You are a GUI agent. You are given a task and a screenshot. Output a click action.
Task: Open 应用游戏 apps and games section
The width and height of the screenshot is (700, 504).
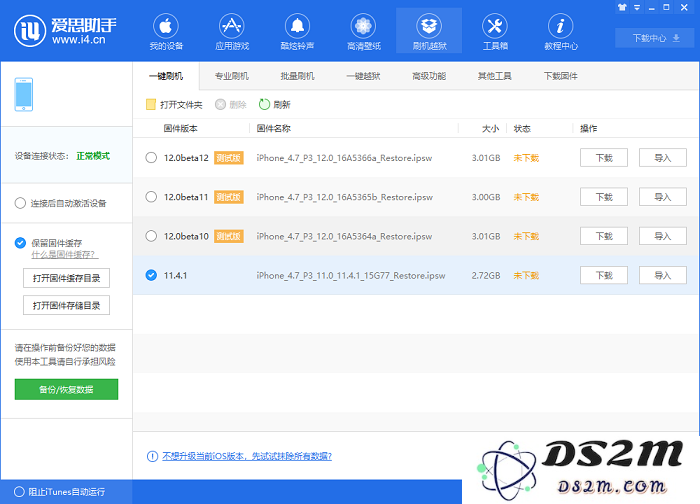[x=232, y=32]
